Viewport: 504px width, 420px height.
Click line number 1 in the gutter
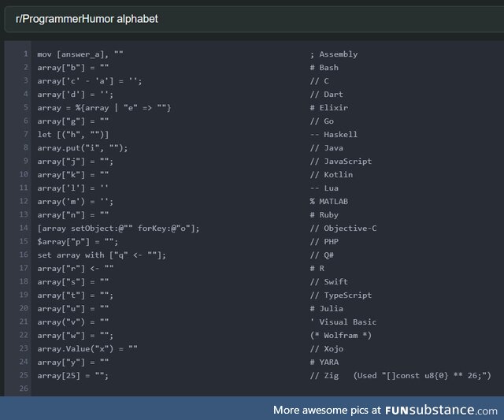coord(26,54)
